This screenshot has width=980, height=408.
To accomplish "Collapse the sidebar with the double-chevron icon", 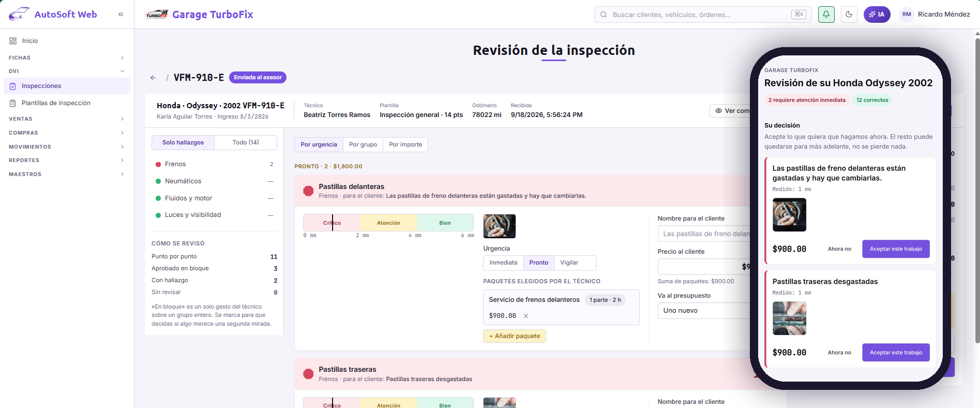I will point(120,14).
